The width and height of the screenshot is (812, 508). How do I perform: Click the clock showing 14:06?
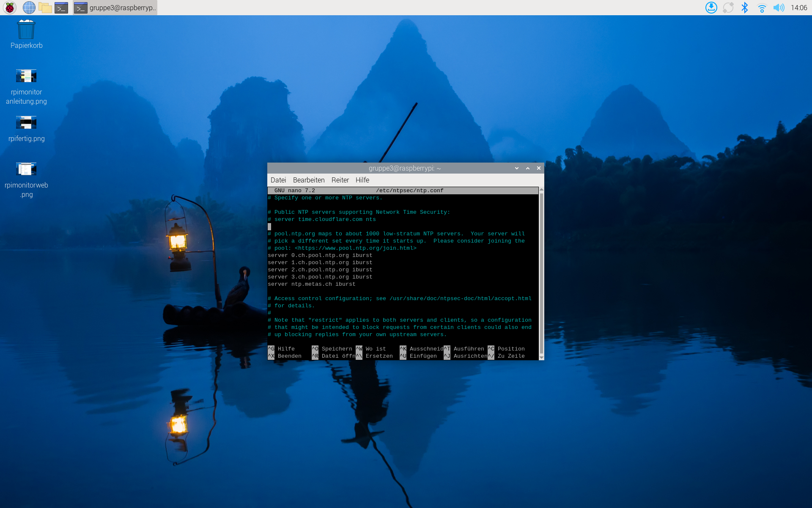point(799,8)
